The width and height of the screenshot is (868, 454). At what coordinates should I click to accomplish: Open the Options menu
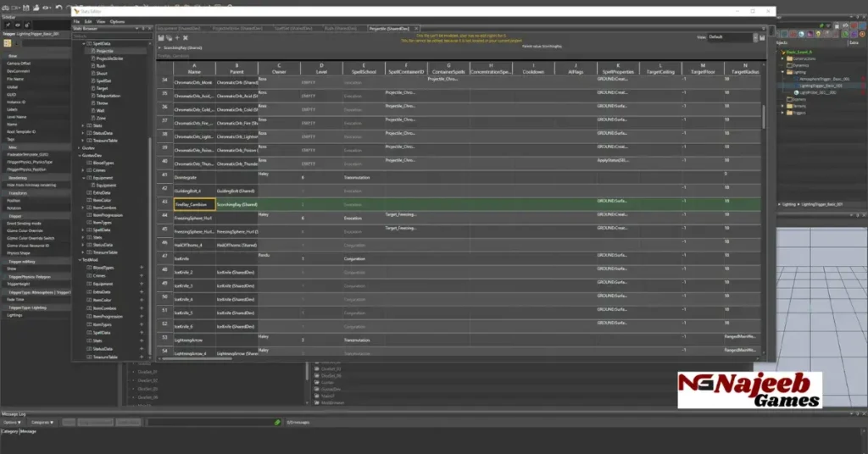117,21
